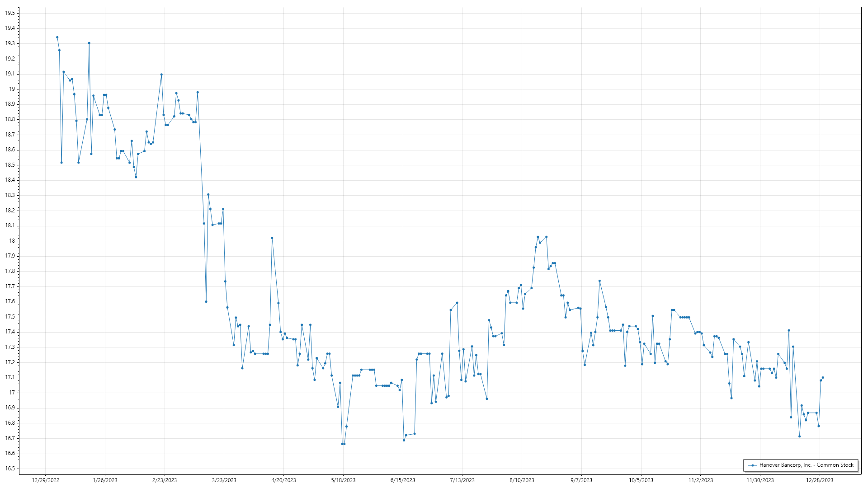Click the 16.5 y-axis label

tap(10, 469)
